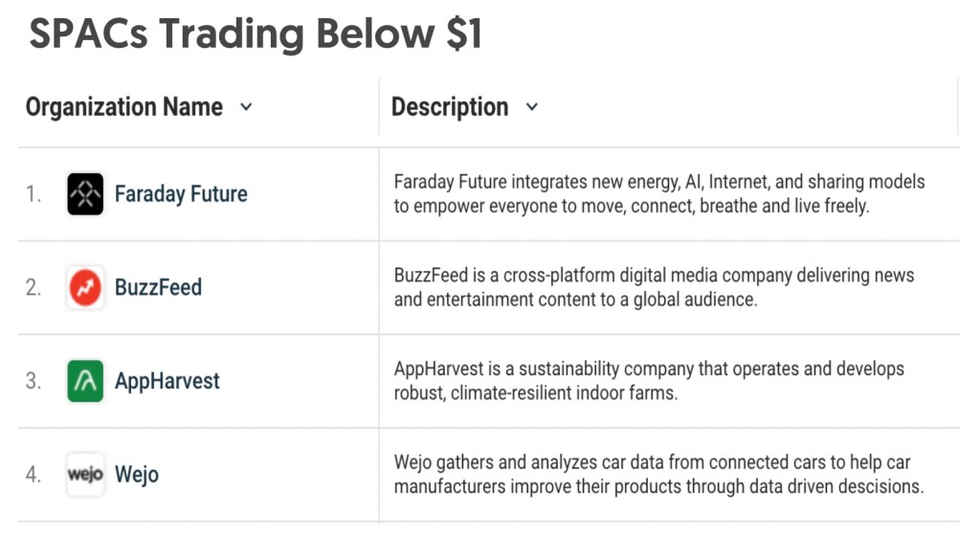
Task: Go to the AppHarvest organization page
Action: coord(167,381)
